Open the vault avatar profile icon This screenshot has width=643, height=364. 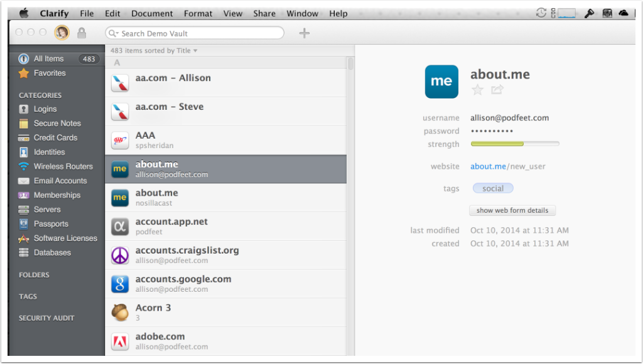[x=62, y=33]
